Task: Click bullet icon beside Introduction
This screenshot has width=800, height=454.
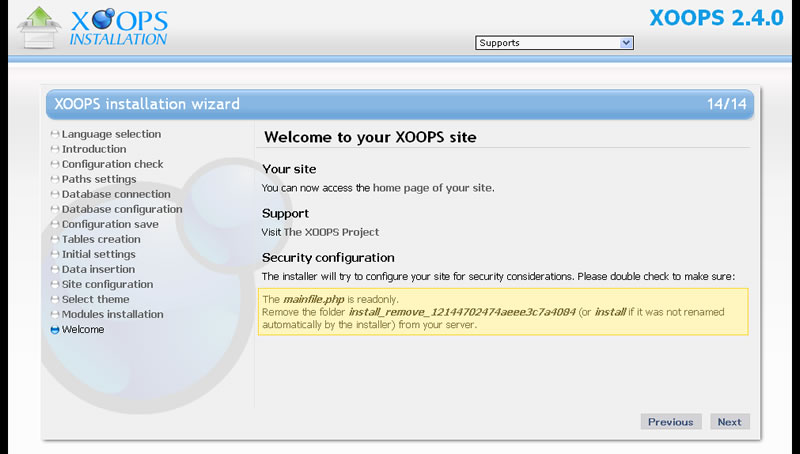Action: pyautogui.click(x=55, y=149)
